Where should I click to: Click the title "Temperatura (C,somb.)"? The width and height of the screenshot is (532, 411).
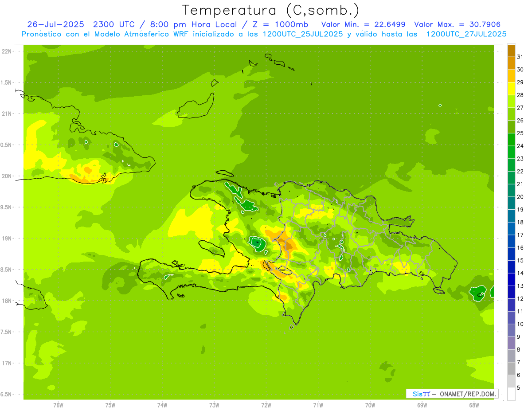[x=270, y=10]
